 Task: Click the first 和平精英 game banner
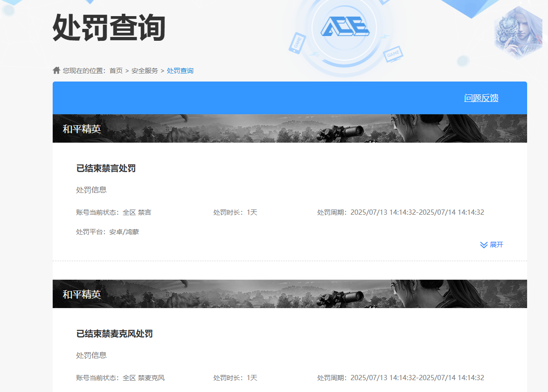pyautogui.click(x=290, y=128)
